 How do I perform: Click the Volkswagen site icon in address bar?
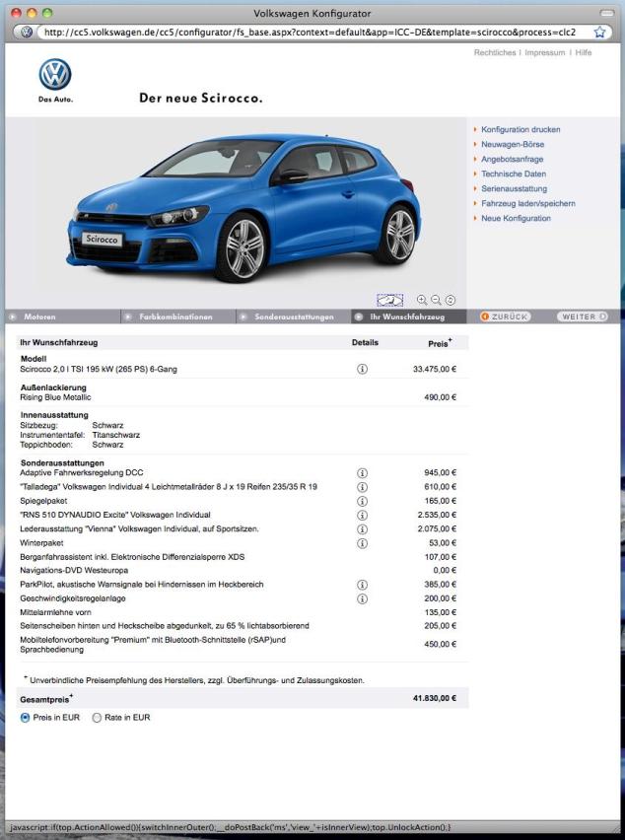(27, 33)
